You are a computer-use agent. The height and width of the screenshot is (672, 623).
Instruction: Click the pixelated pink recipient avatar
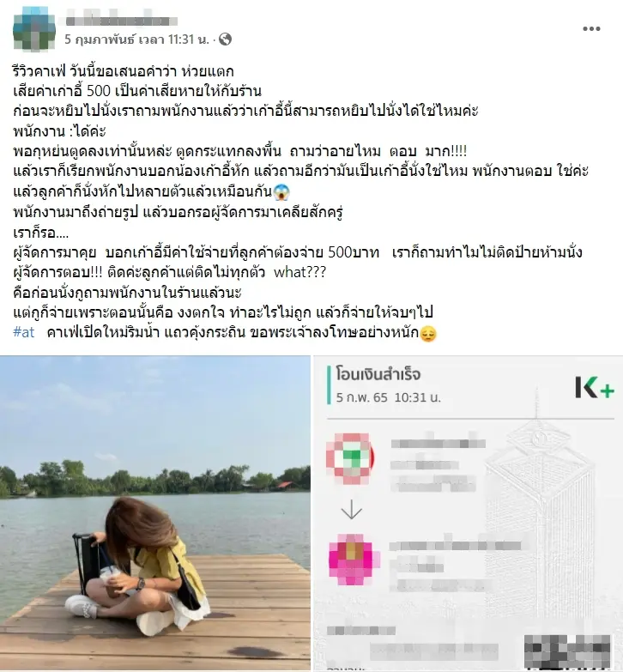(354, 560)
